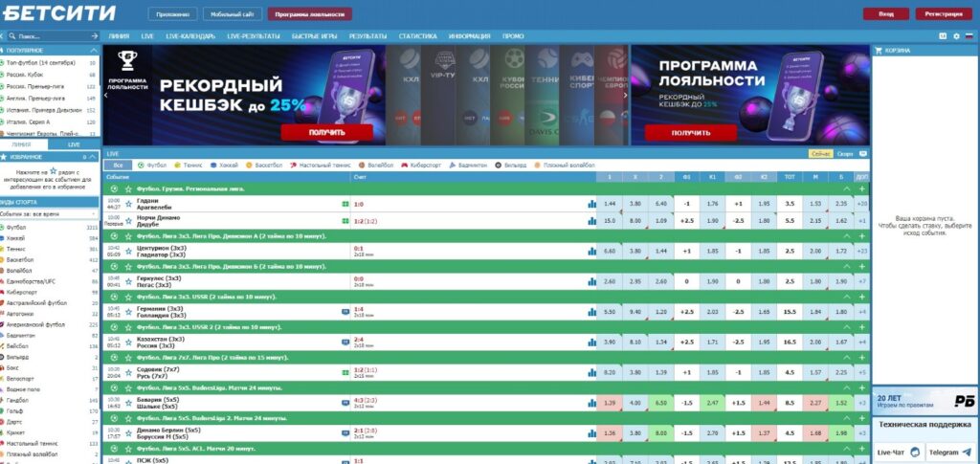980x464 pixels.
Task: Add Казахстан vs Россия to favorites
Action: [x=129, y=342]
